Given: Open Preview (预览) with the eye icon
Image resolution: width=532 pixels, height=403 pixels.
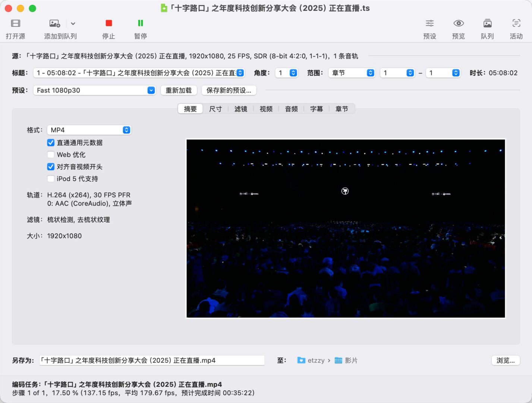Looking at the screenshot, I should [459, 23].
